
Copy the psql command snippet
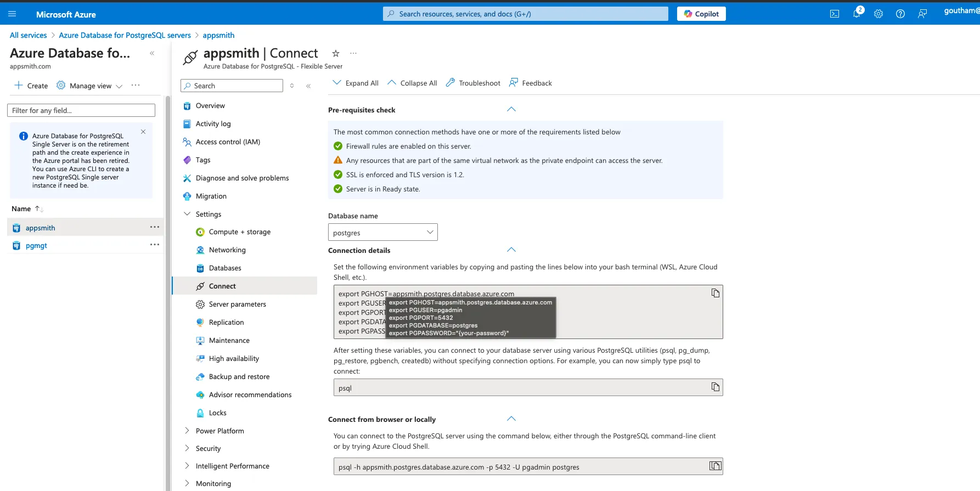(x=715, y=387)
